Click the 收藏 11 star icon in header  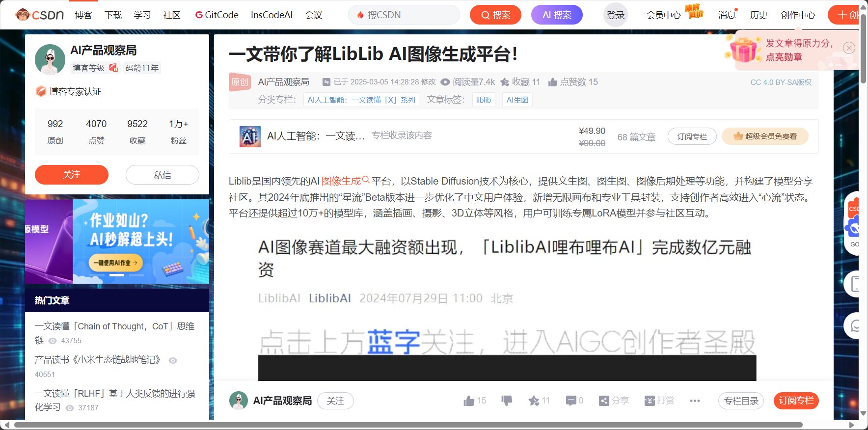[505, 82]
